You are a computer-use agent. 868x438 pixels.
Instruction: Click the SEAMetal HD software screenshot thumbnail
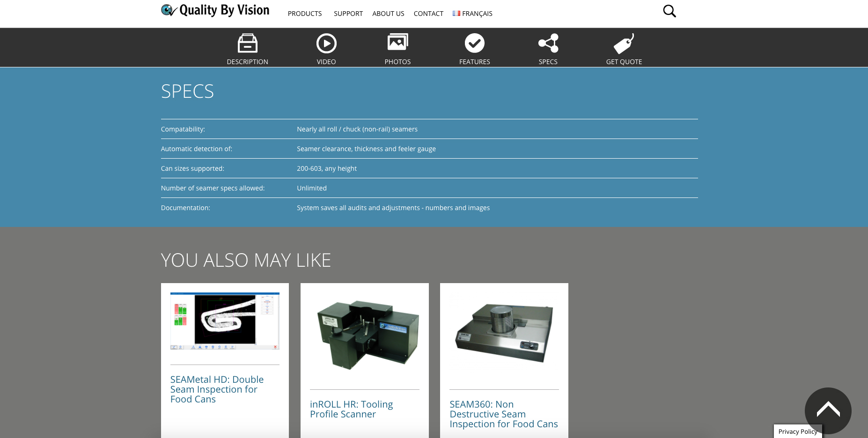[225, 321]
